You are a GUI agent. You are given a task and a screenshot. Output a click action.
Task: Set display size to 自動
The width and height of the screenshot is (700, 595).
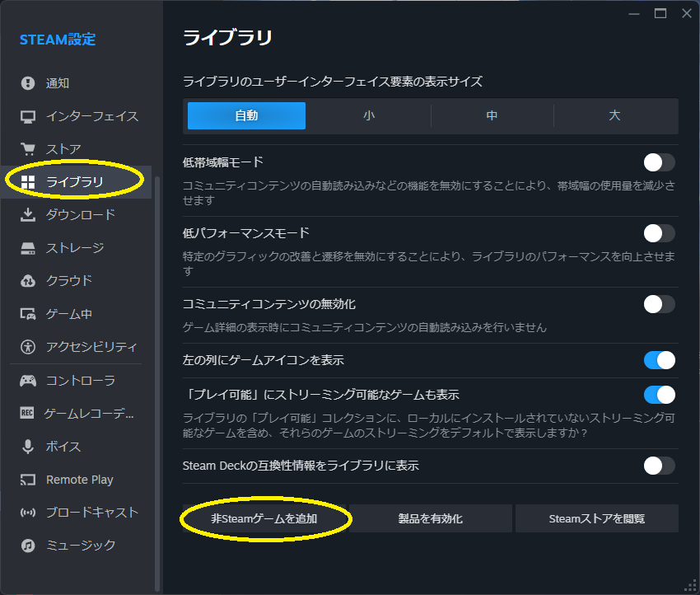pyautogui.click(x=246, y=115)
